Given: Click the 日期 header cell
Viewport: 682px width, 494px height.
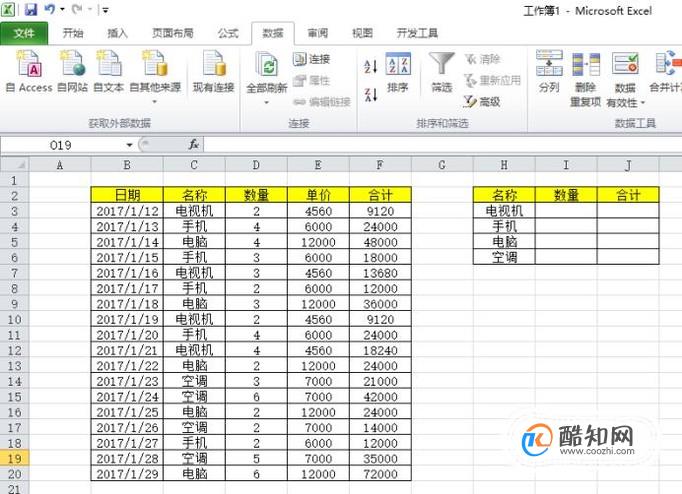Looking at the screenshot, I should tap(127, 195).
